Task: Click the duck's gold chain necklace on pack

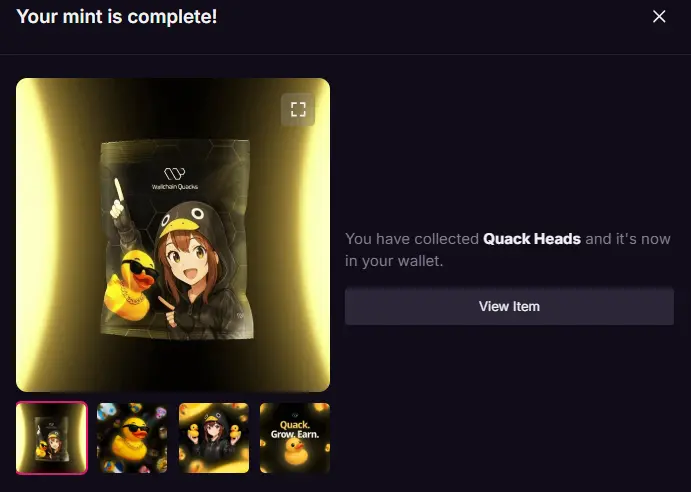Action: [130, 293]
